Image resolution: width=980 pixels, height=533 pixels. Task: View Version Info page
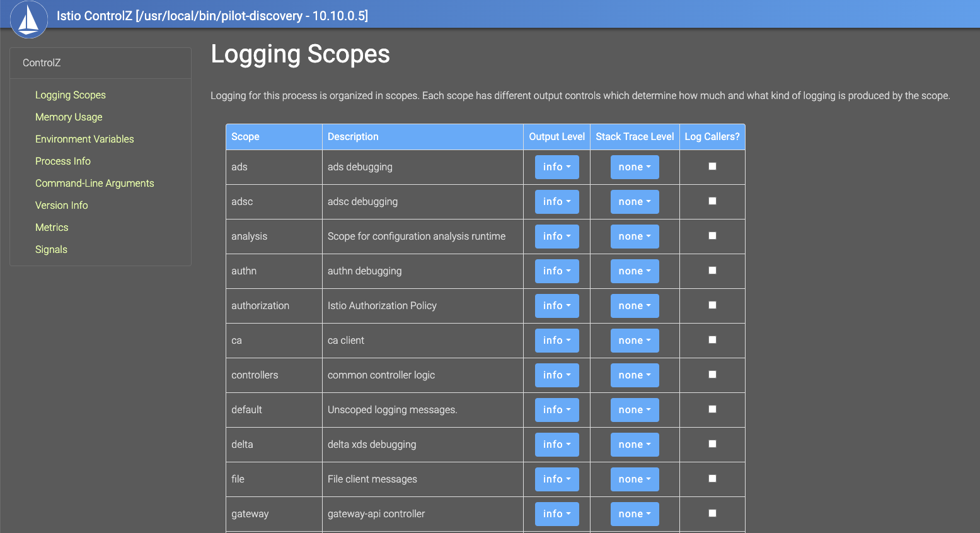pos(62,205)
